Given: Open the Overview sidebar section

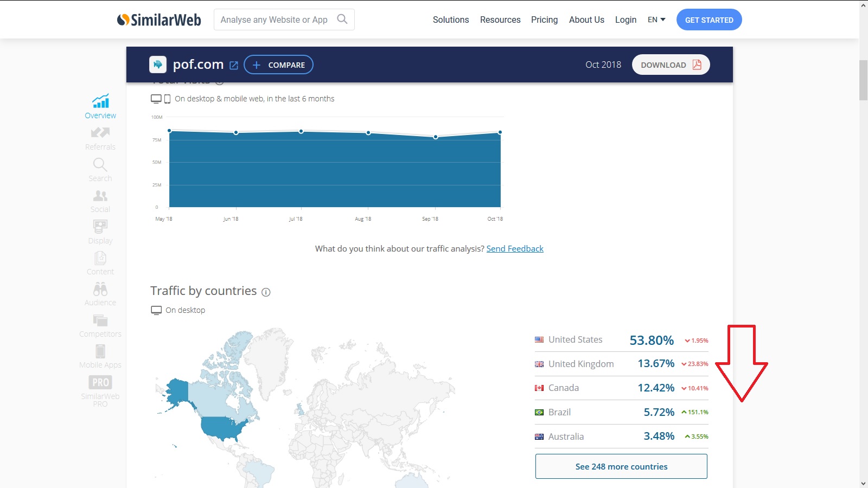Looking at the screenshot, I should coord(100,106).
